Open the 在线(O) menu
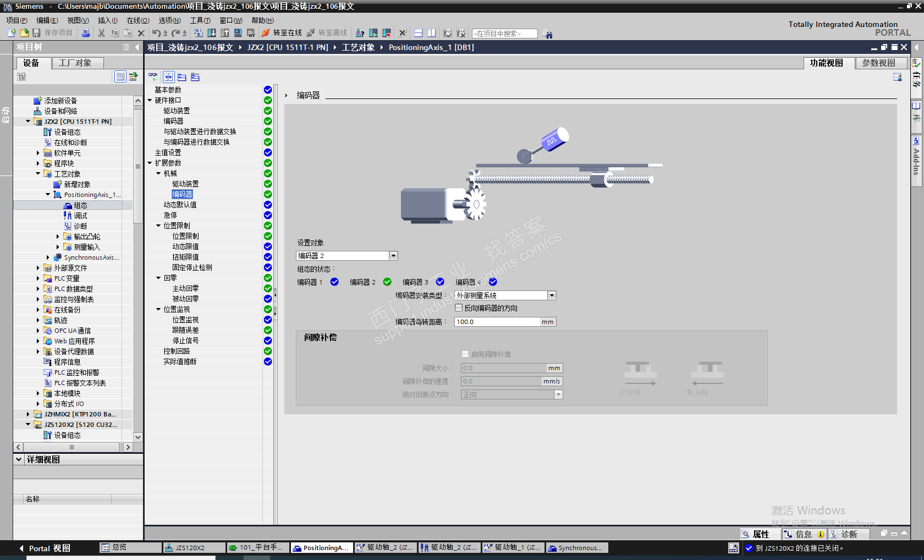Viewport: 924px width, 560px height. (138, 20)
